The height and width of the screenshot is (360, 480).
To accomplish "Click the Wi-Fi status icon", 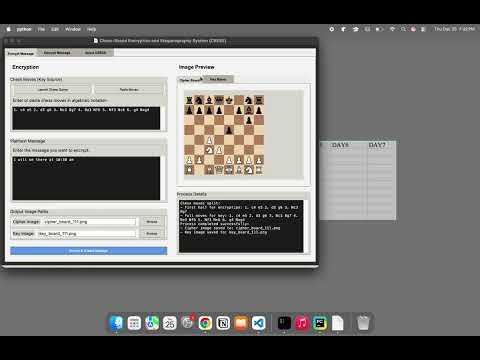I will [x=392, y=29].
